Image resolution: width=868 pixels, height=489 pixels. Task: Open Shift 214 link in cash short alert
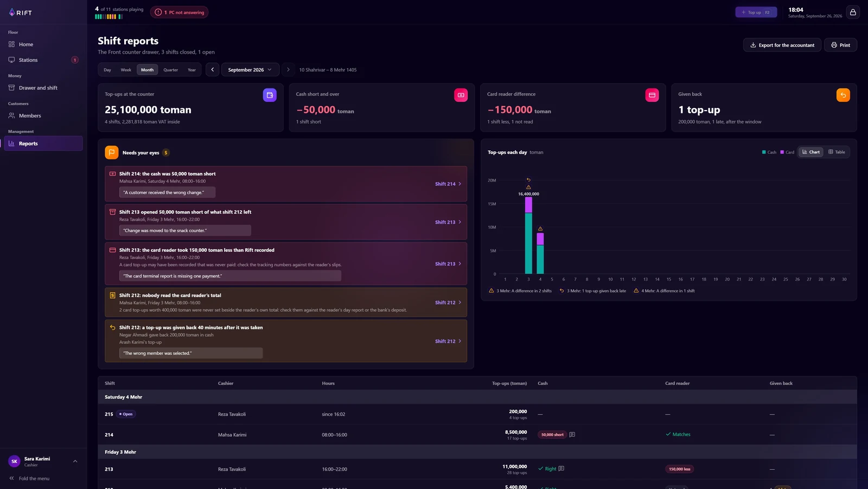[x=448, y=184]
